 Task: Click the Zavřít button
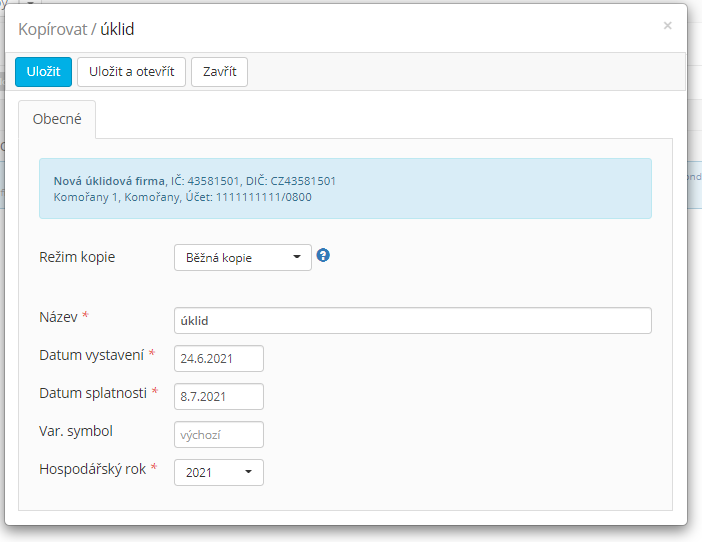(219, 72)
